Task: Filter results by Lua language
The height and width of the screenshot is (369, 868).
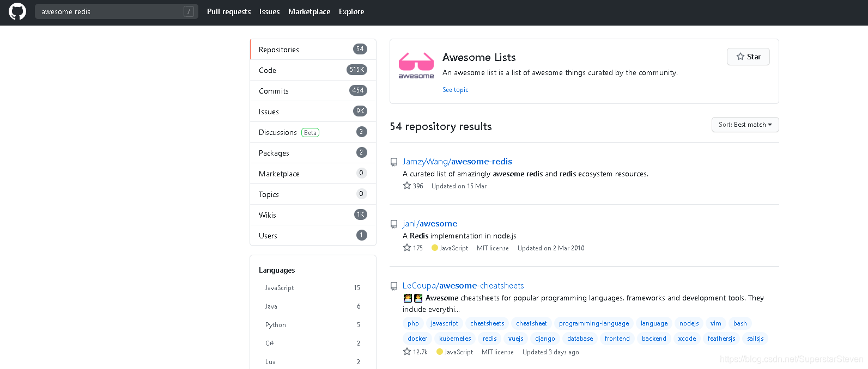Action: coord(313,362)
